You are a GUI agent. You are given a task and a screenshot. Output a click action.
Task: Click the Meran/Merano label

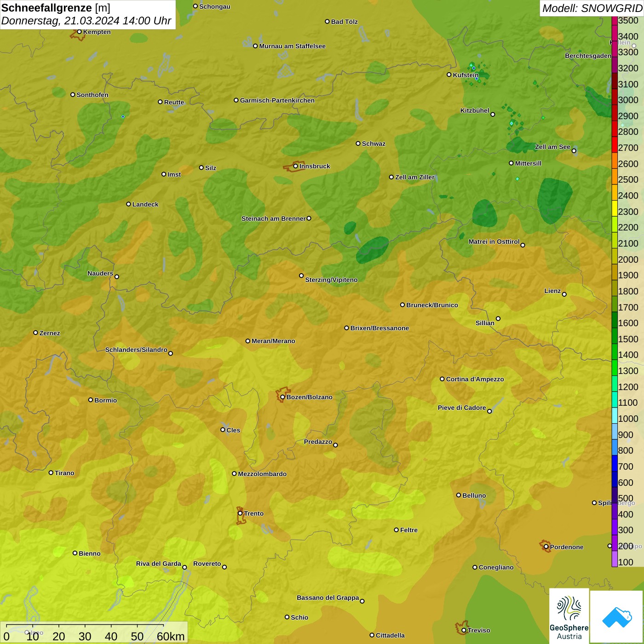click(273, 341)
